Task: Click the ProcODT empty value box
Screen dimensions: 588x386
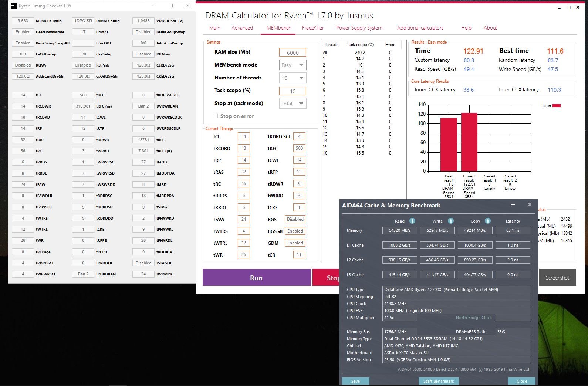Action: coord(83,43)
